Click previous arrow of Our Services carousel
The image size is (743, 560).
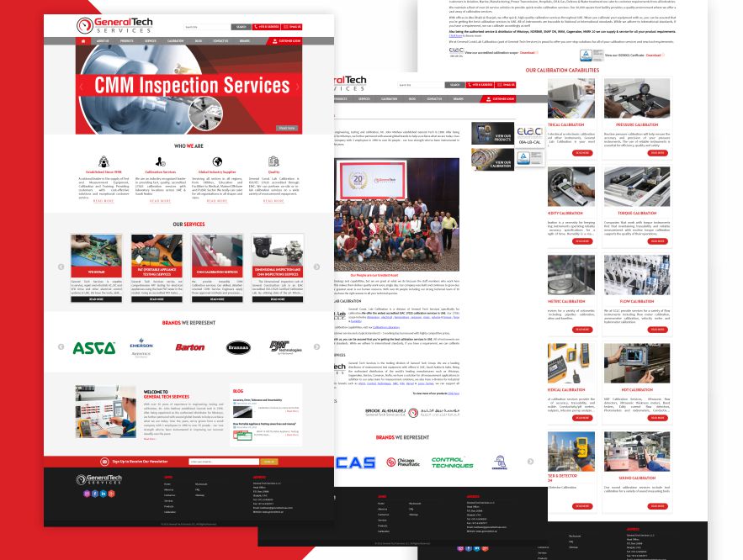[61, 267]
